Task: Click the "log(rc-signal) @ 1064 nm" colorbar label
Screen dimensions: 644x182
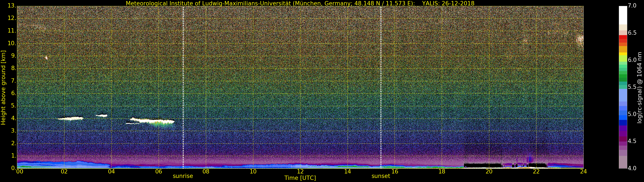Action: coord(639,88)
